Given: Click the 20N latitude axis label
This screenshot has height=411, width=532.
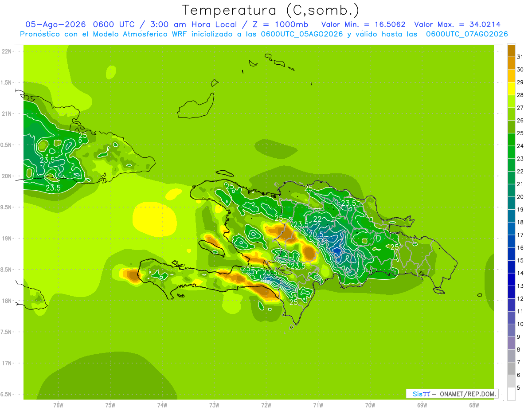Looking at the screenshot, I should [7, 176].
